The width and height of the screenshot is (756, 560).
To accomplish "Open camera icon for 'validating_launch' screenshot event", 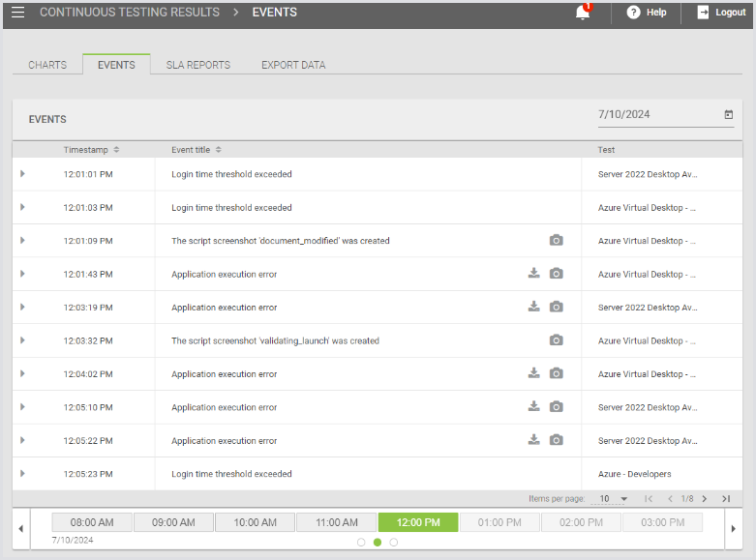I will coord(556,340).
